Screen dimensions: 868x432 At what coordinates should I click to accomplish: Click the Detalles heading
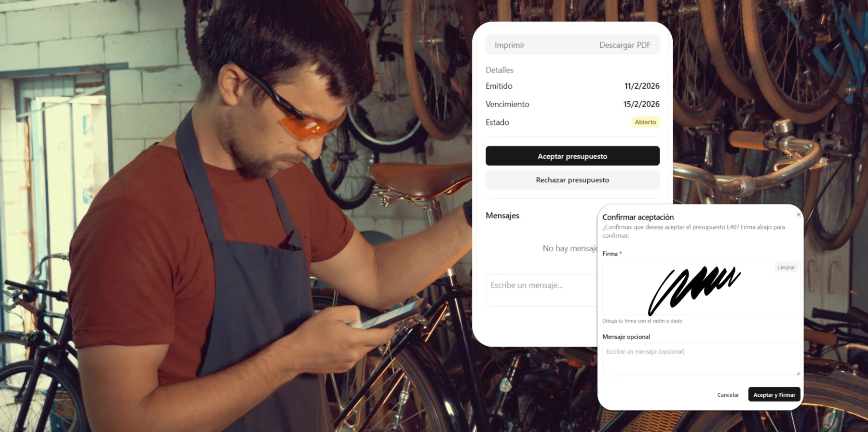(x=500, y=70)
